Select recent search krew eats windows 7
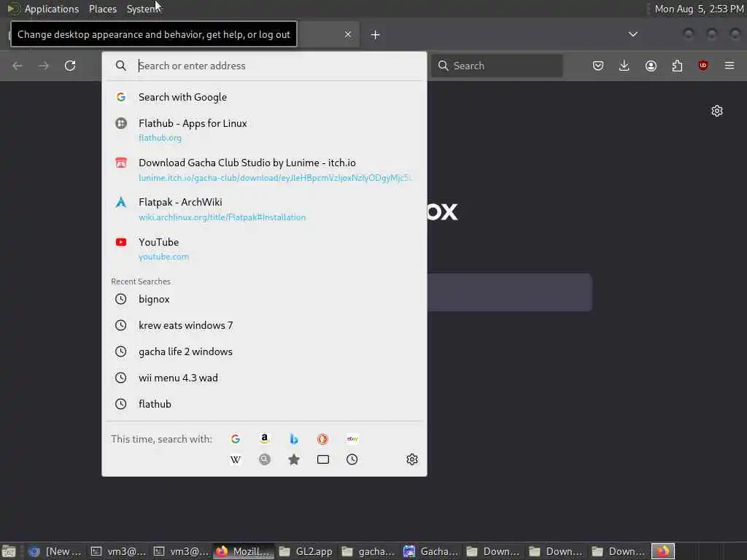 pos(264,325)
